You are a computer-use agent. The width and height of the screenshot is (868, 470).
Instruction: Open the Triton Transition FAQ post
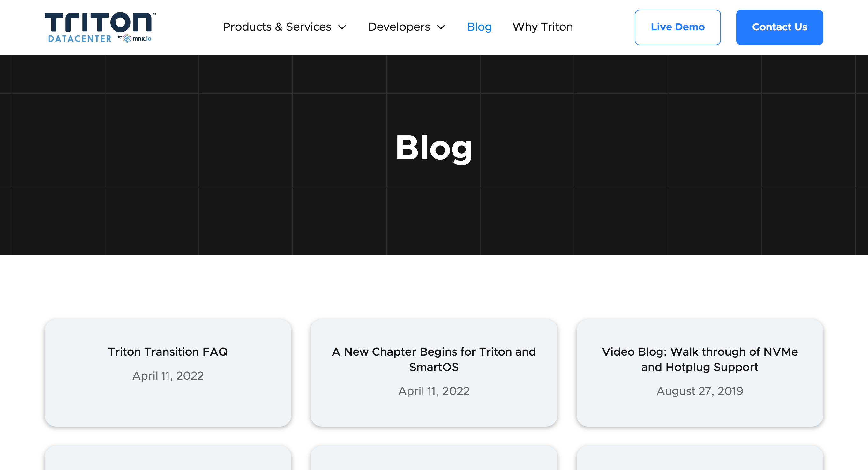[x=168, y=352]
